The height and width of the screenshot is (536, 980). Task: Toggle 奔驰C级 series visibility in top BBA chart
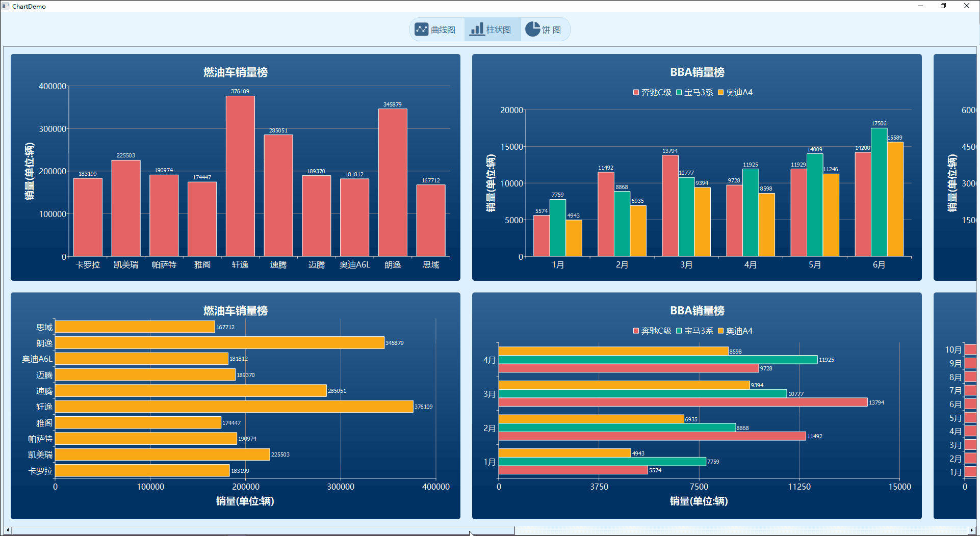tap(653, 92)
